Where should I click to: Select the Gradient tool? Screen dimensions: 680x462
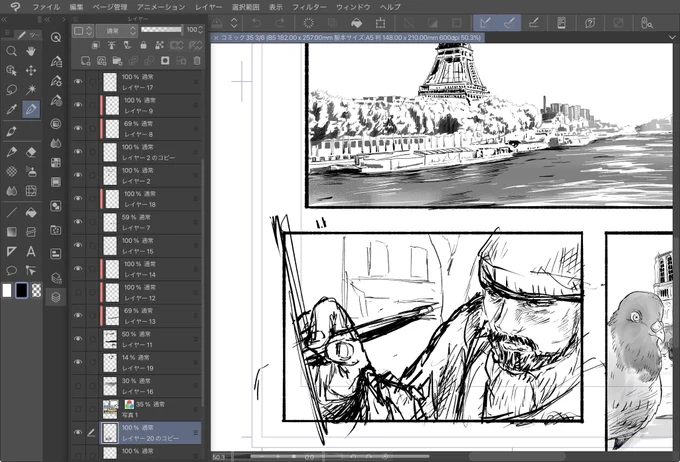click(12, 232)
